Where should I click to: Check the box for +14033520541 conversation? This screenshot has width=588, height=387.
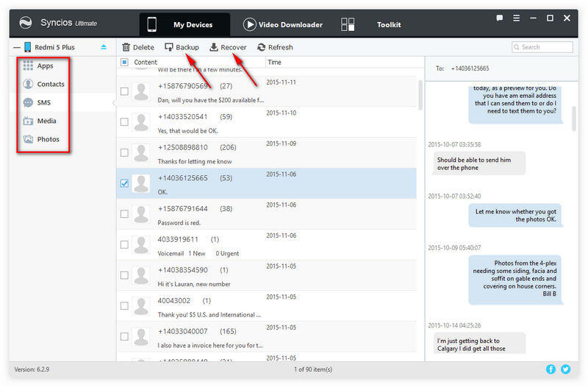coord(124,122)
